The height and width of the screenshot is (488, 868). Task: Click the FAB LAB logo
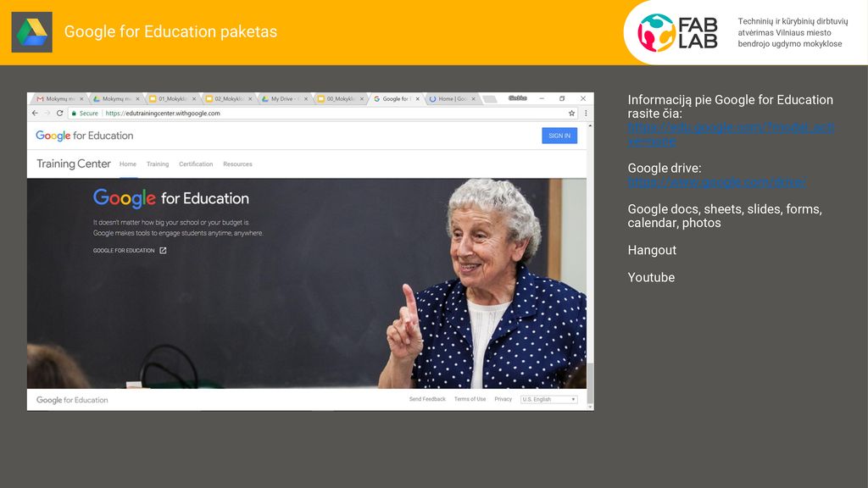point(677,33)
